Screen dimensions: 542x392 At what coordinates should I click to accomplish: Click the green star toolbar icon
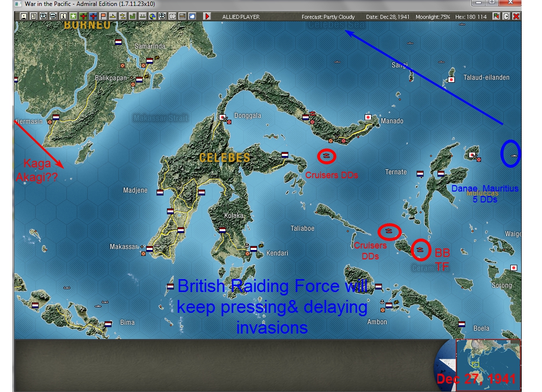(x=73, y=16)
